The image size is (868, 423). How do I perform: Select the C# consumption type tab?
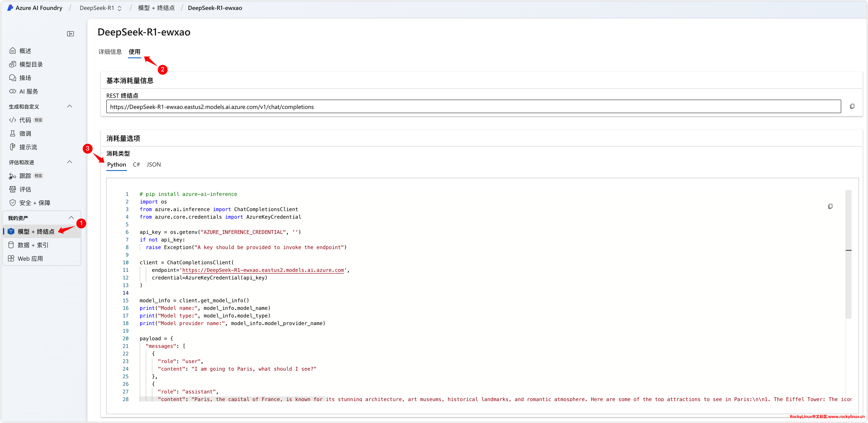pos(136,164)
